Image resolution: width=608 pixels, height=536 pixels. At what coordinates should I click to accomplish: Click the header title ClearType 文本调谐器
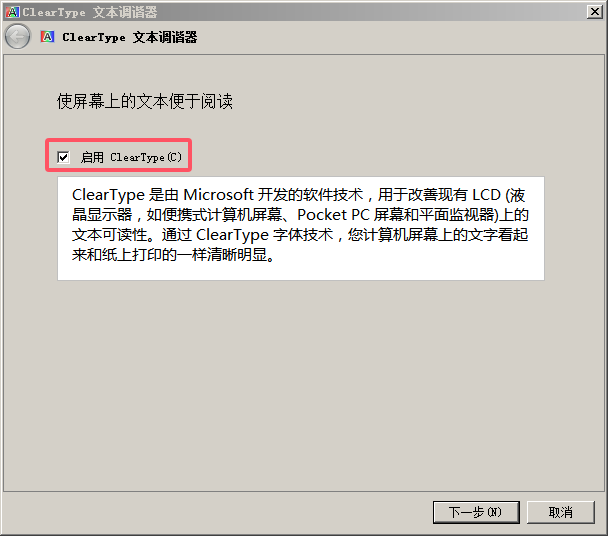pyautogui.click(x=130, y=37)
